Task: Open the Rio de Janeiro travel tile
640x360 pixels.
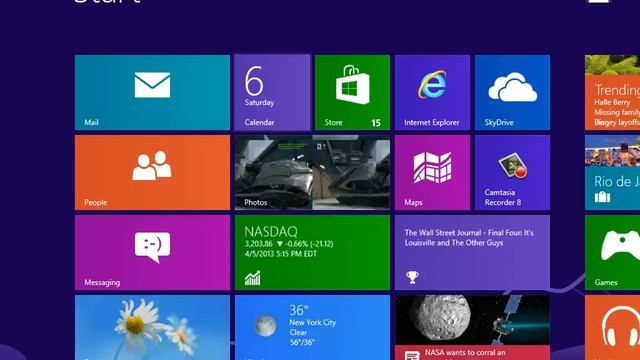Action: (x=612, y=173)
